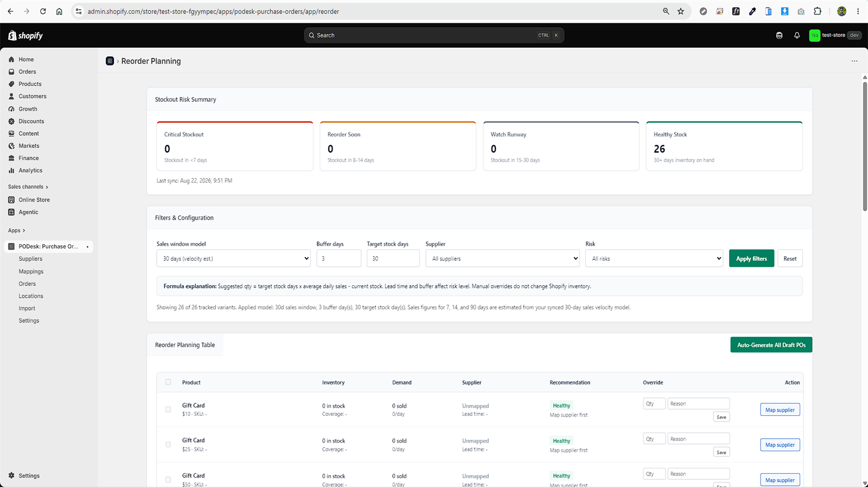Screen dimensions: 868x488
Task: Click the page vertical scrollbar
Action: point(865,146)
